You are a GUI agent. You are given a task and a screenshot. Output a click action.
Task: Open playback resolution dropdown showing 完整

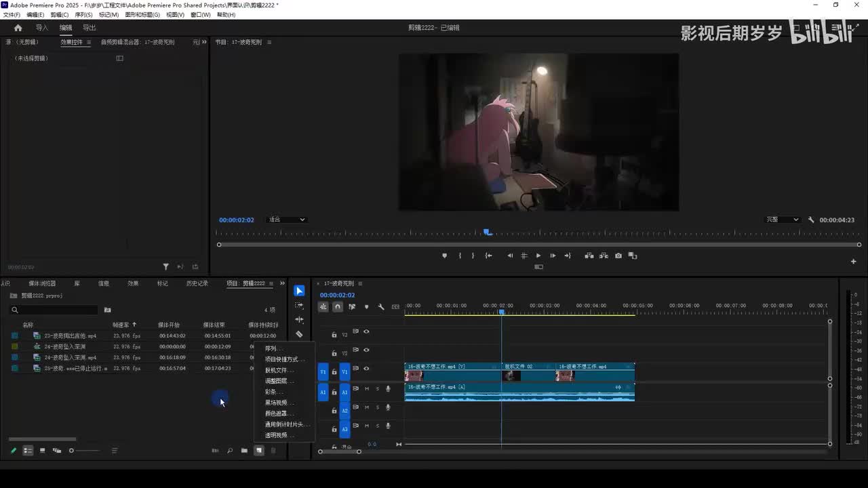(x=783, y=220)
